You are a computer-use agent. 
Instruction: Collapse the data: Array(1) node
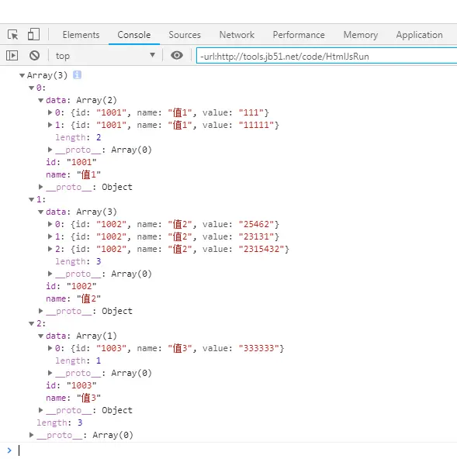(x=40, y=336)
